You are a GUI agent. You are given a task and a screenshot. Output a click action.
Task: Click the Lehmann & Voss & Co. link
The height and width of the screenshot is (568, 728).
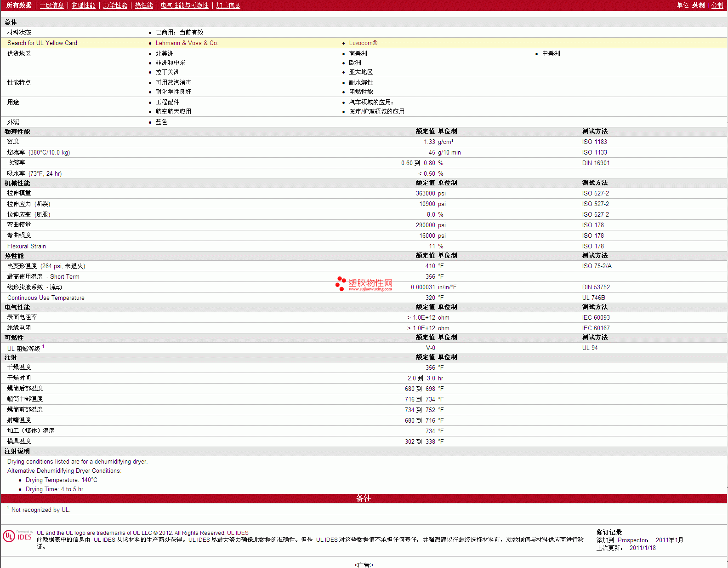(187, 43)
